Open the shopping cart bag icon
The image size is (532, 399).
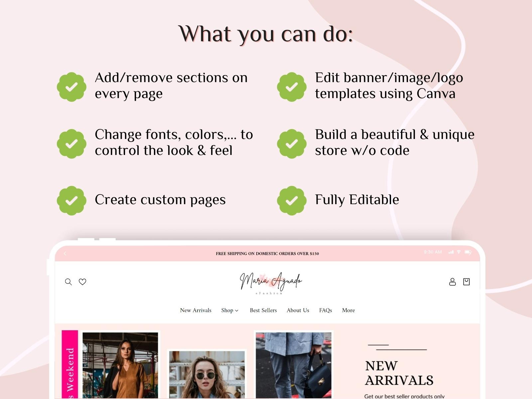[x=466, y=282]
